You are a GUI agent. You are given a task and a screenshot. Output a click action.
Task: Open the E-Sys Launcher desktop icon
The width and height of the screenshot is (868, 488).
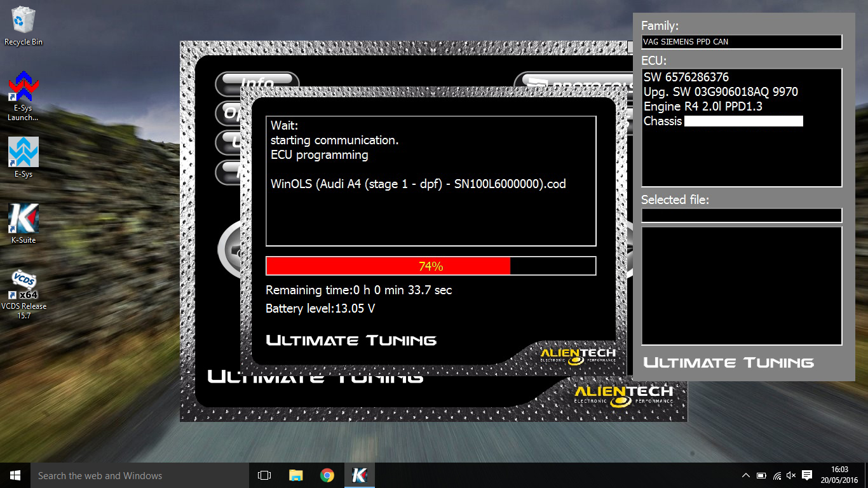tap(24, 89)
